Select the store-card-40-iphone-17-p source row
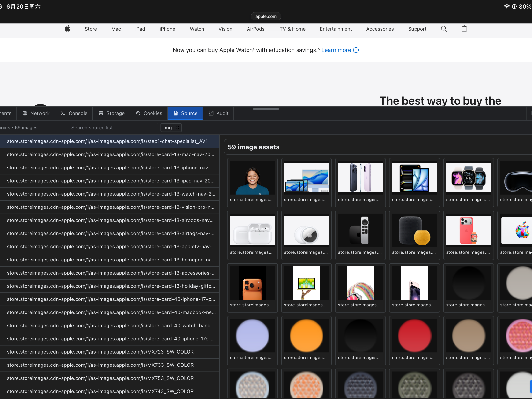 point(110,299)
